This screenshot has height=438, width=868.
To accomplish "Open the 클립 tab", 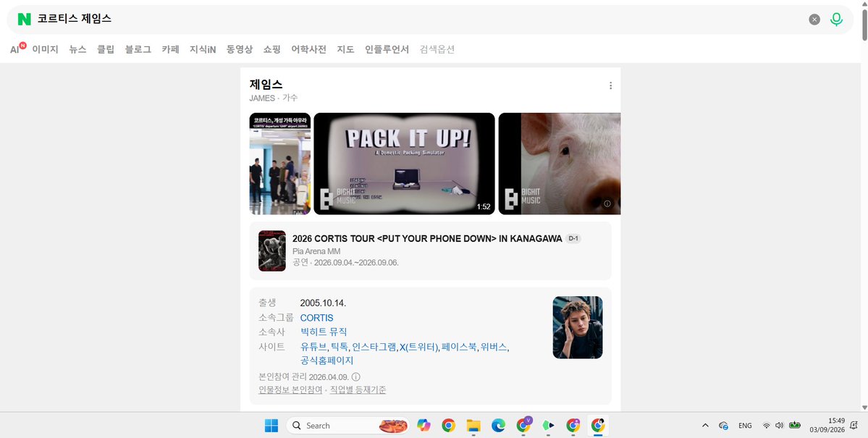I will coord(106,49).
